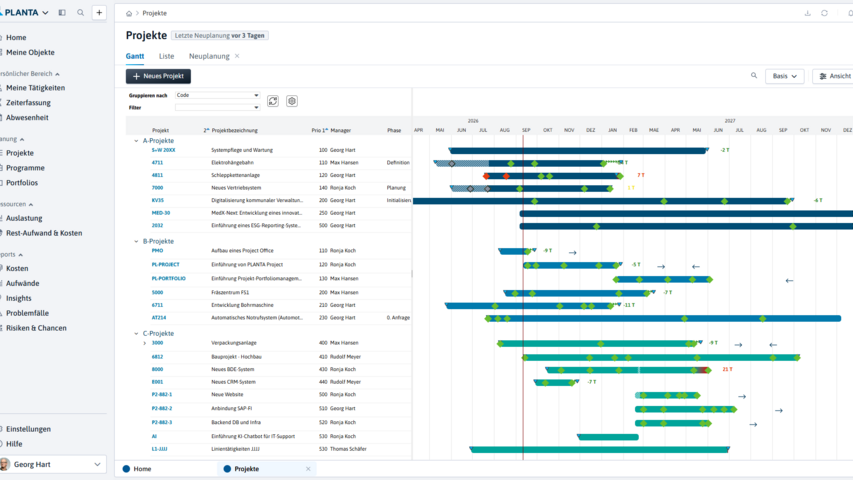853x480 pixels.
Task: Open project link MED-30
Action: click(160, 213)
